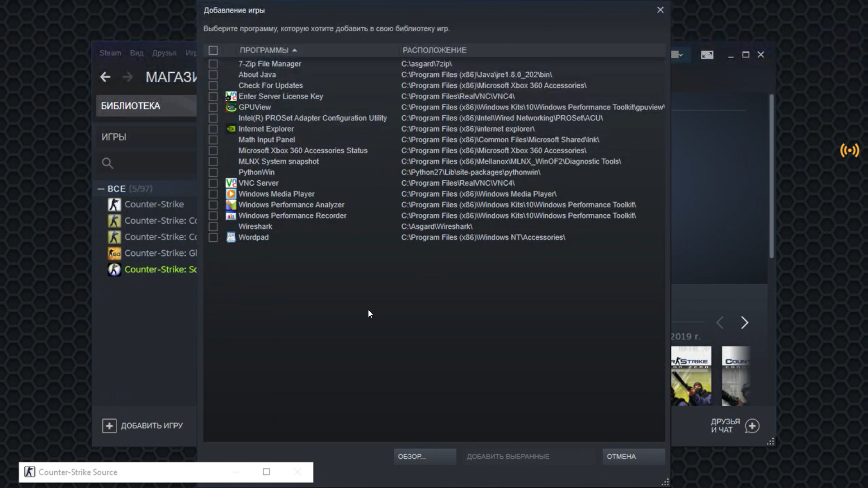868x488 pixels.
Task: Open friends chat plus icon
Action: tap(752, 426)
